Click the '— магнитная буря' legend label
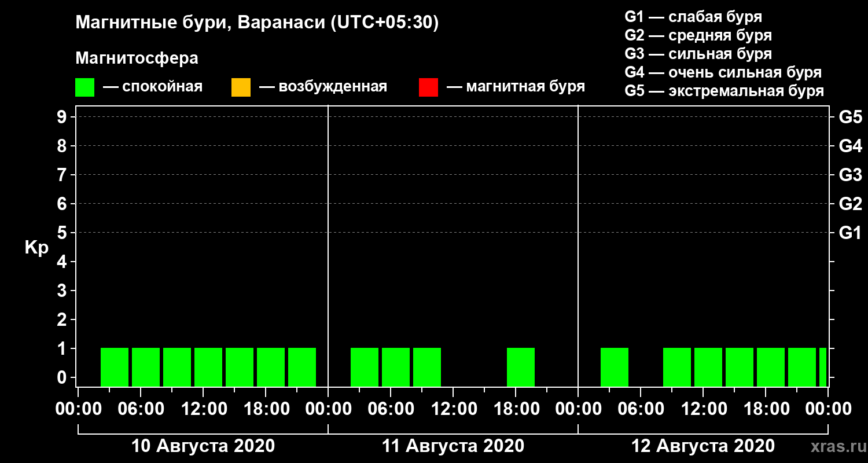Screen dimensions: 868x463 tap(516, 87)
